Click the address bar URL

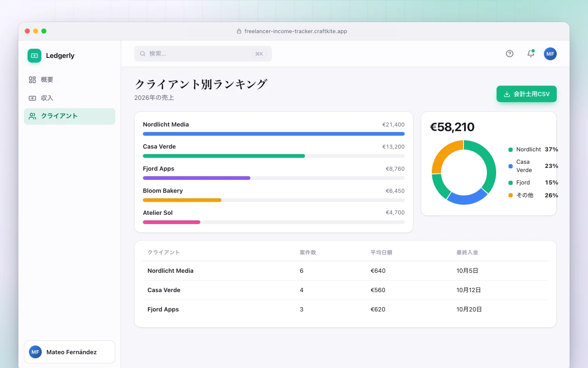tap(296, 31)
